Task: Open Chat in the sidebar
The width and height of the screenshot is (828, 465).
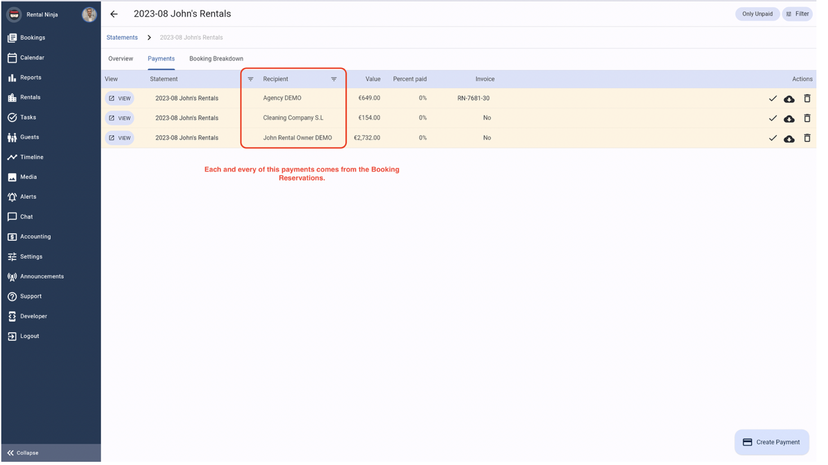Action: pos(20,219)
